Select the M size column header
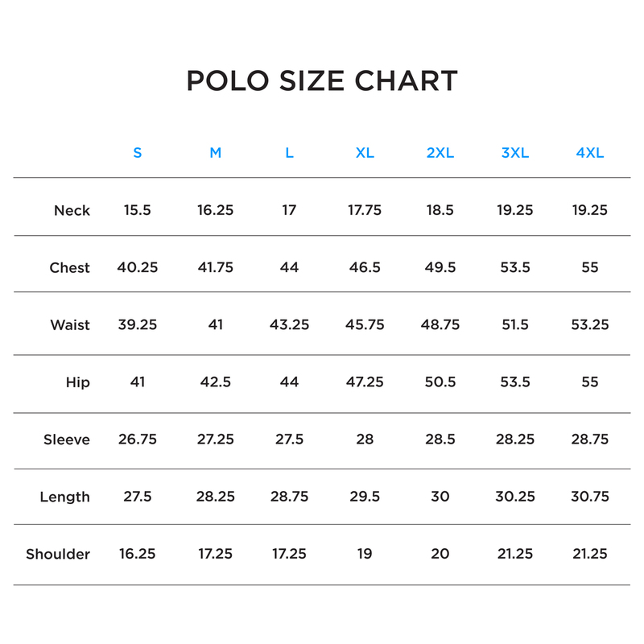Viewport: 644px width, 644px height. coord(215,153)
